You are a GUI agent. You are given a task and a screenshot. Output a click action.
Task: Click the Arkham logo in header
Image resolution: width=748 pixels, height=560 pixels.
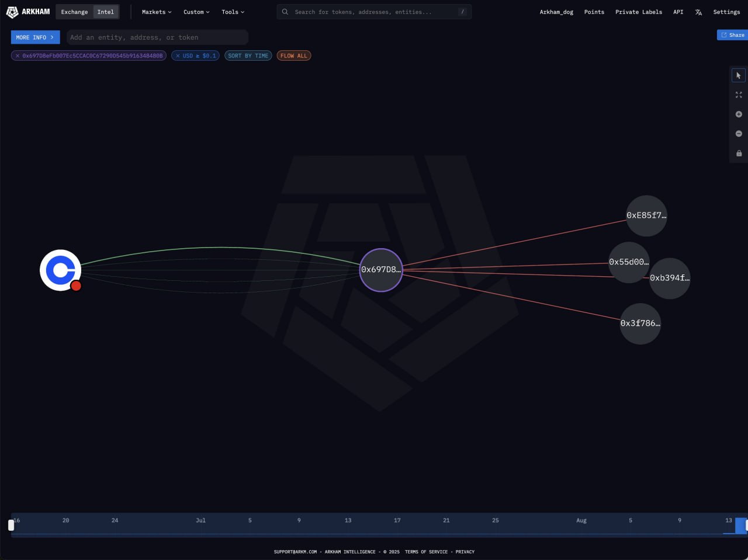coord(28,12)
